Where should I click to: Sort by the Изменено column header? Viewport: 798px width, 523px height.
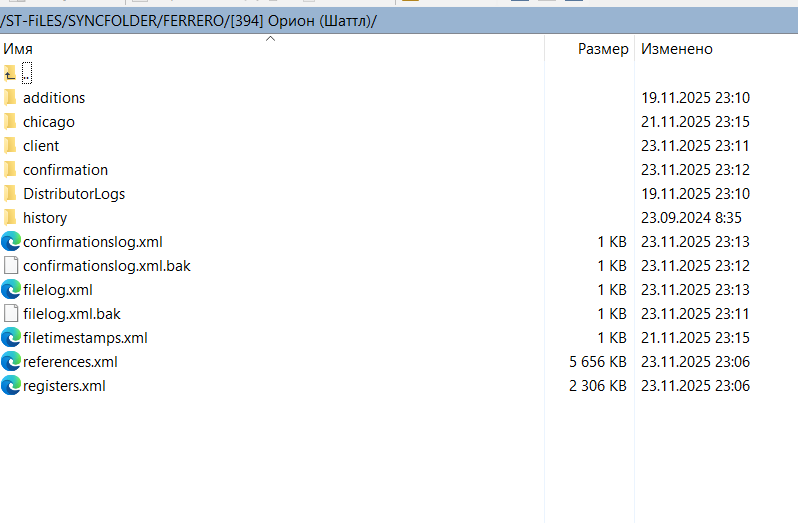tap(676, 49)
